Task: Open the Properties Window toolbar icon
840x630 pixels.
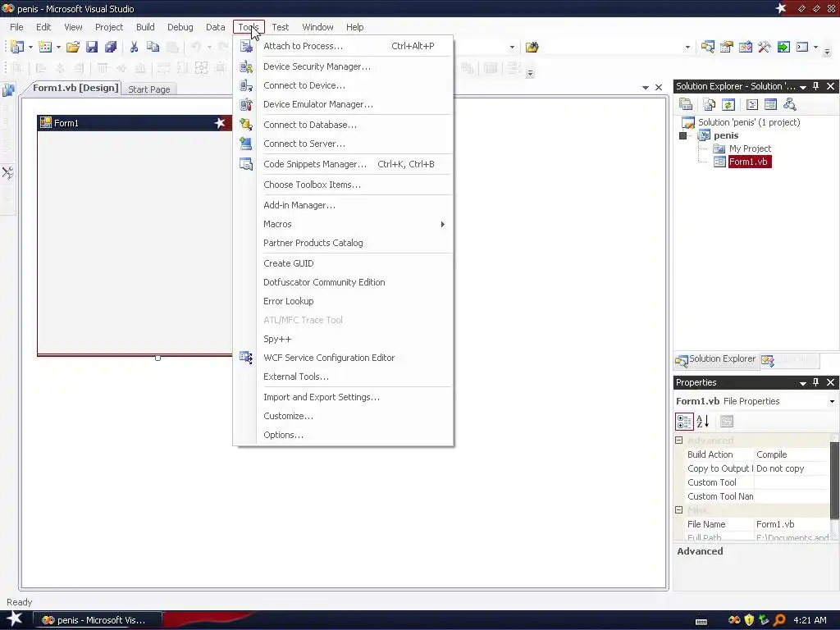Action: (x=727, y=47)
